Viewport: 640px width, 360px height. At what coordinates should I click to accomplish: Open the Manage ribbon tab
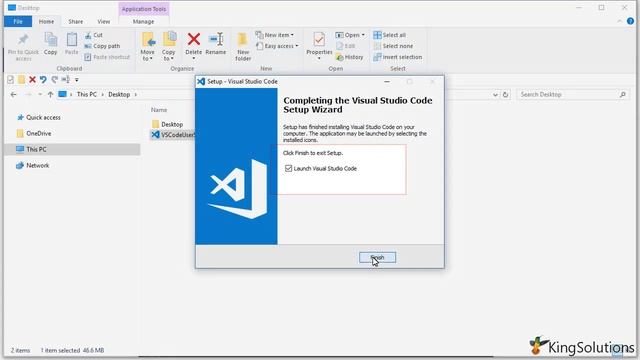click(143, 22)
